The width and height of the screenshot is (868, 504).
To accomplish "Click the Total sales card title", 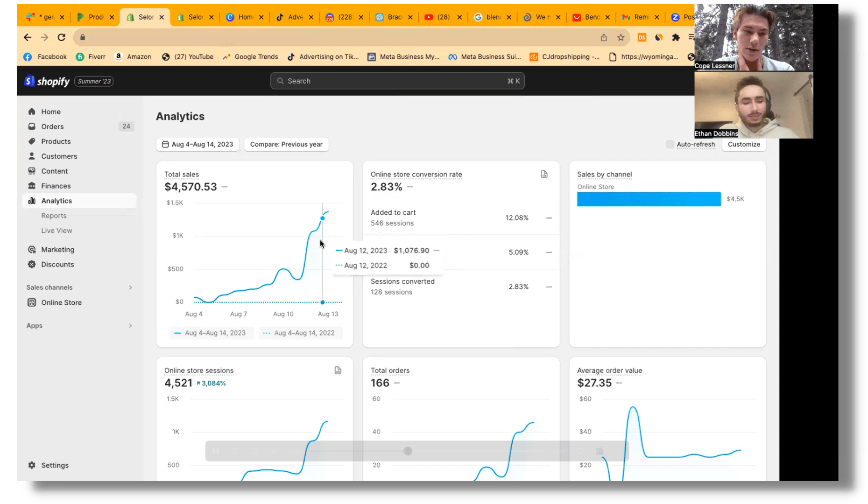I will (x=182, y=175).
